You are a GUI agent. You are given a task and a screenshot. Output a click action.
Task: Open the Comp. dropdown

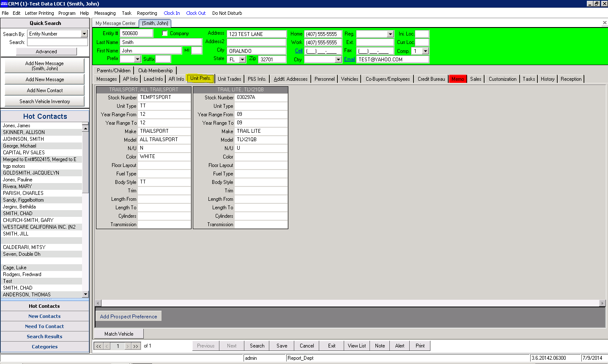click(426, 51)
